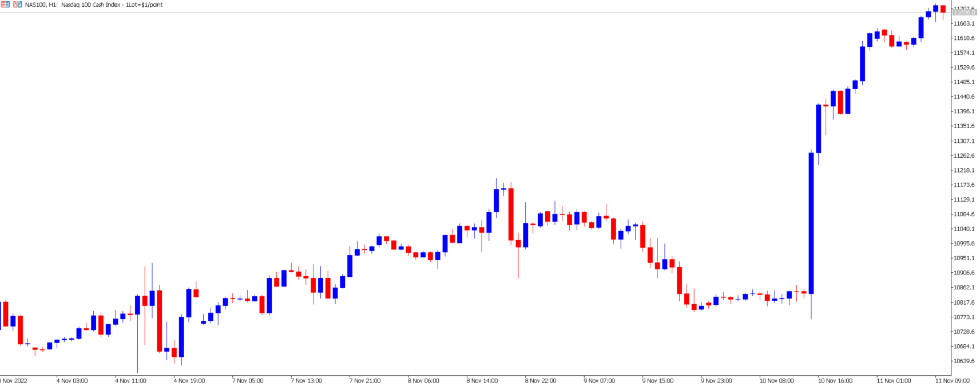Click the 10639.6 price scale label

pyautogui.click(x=964, y=361)
